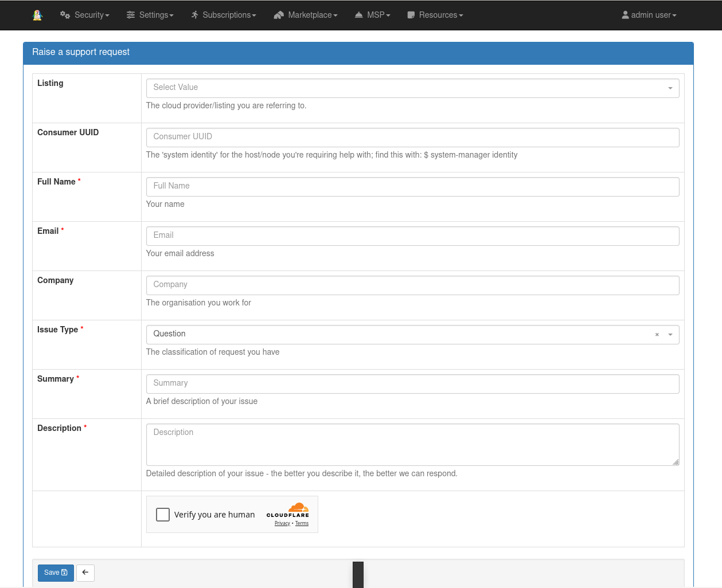Viewport: 722px width, 588px height.
Task: Click the Settings sliders icon
Action: pos(131,15)
